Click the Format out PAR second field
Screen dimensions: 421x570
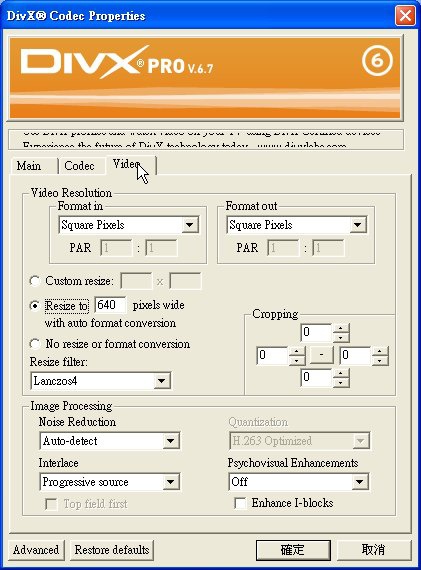328,248
